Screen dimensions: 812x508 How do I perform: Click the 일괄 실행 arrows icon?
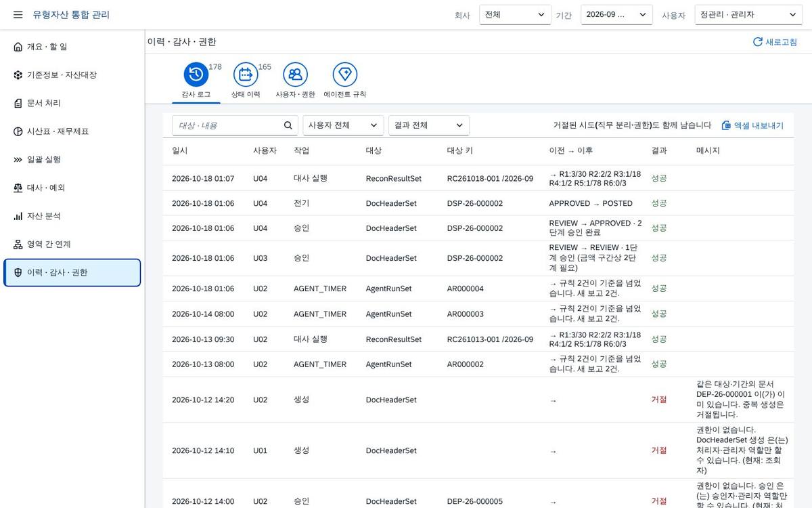click(18, 160)
